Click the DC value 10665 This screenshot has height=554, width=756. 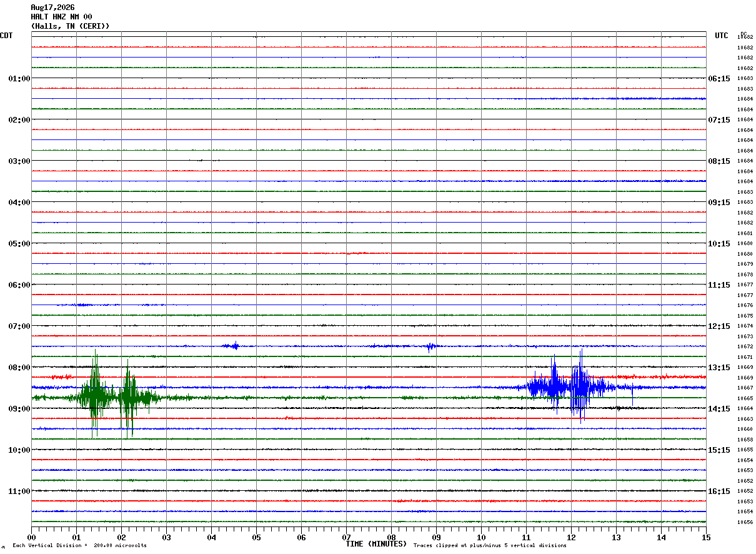click(x=745, y=398)
